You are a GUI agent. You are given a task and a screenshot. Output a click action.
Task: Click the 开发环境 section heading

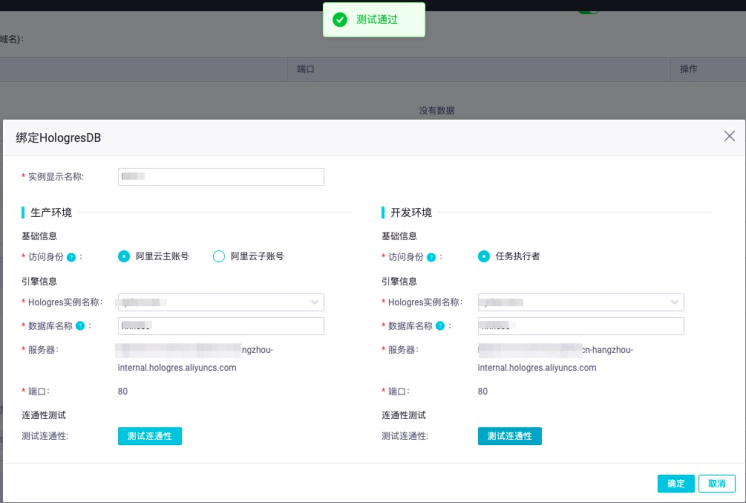[x=411, y=212]
